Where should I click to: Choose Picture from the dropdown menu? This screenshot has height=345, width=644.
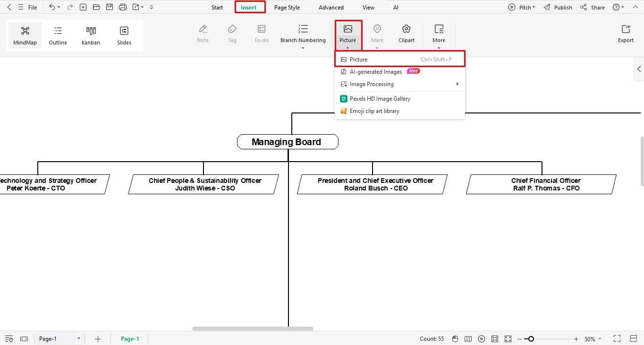click(400, 60)
